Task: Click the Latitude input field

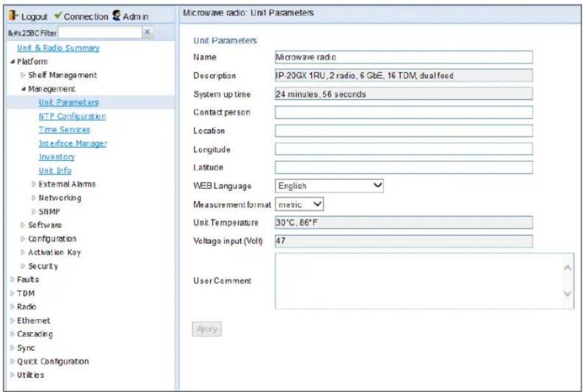Action: click(x=404, y=167)
